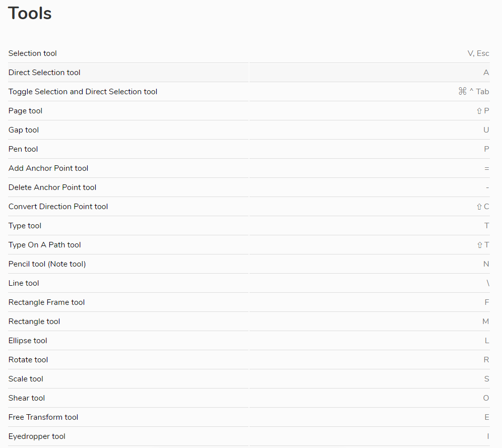Click the backslash shortcut for Line tool

click(x=487, y=283)
